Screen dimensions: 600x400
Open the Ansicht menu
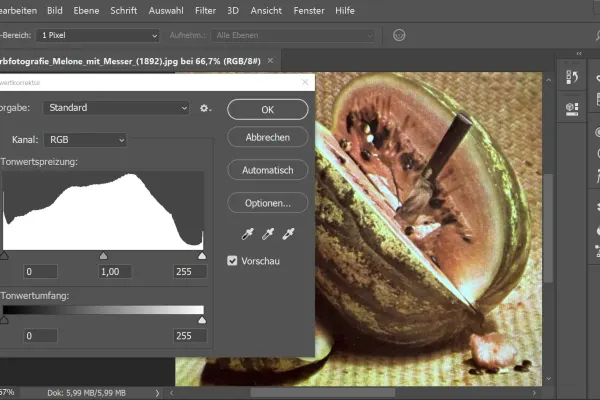pyautogui.click(x=266, y=11)
